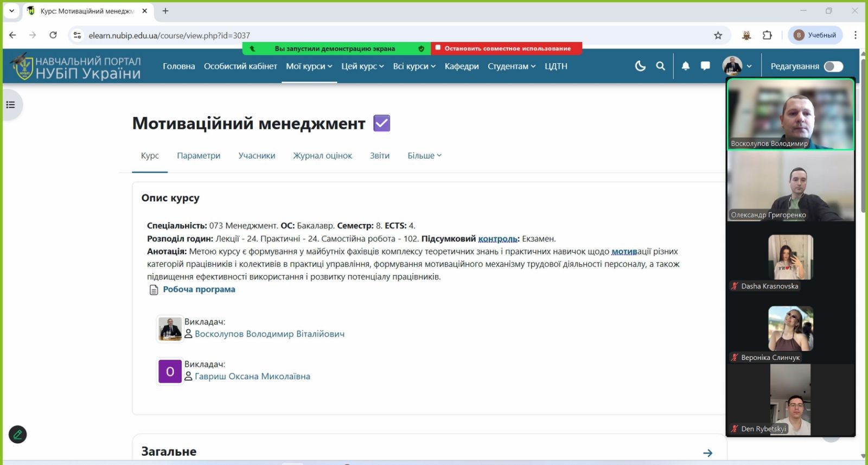Select the Курс tab

click(150, 156)
